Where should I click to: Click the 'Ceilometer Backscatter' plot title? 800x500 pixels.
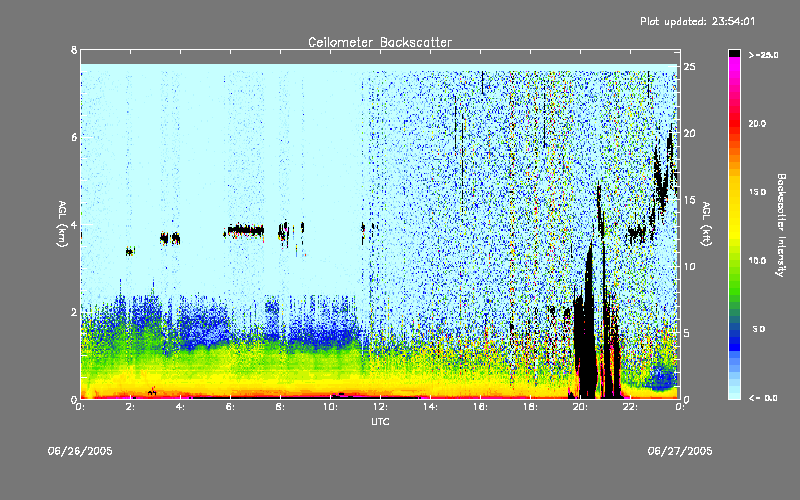coord(380,42)
